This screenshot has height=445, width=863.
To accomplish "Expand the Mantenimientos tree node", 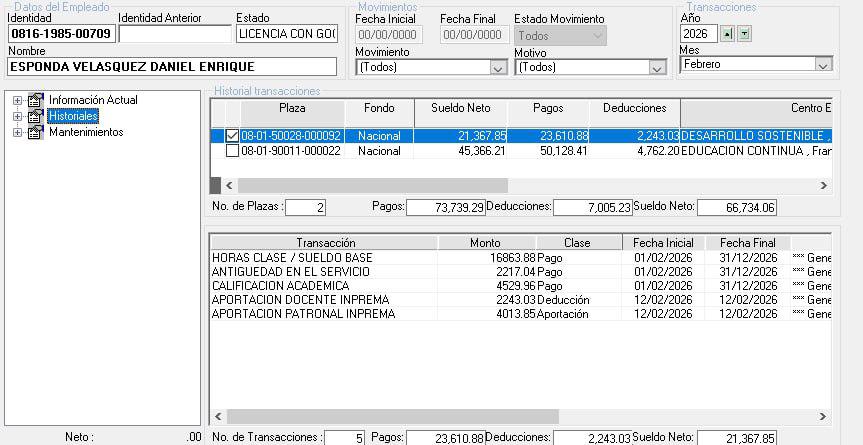I will coord(18,133).
